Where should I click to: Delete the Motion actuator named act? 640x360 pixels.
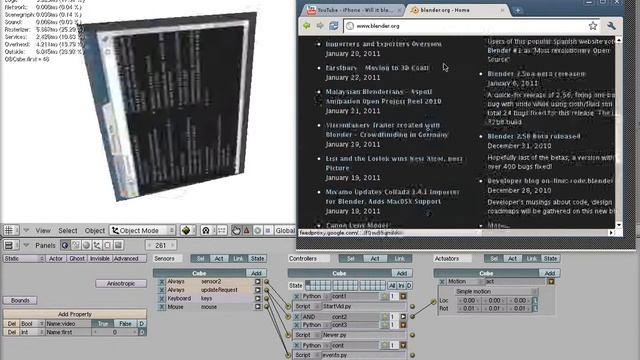(442, 282)
